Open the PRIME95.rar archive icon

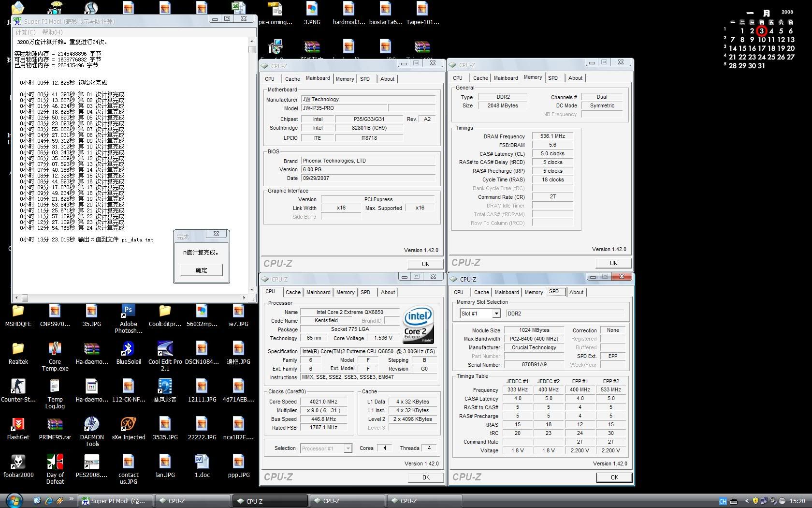tap(55, 428)
